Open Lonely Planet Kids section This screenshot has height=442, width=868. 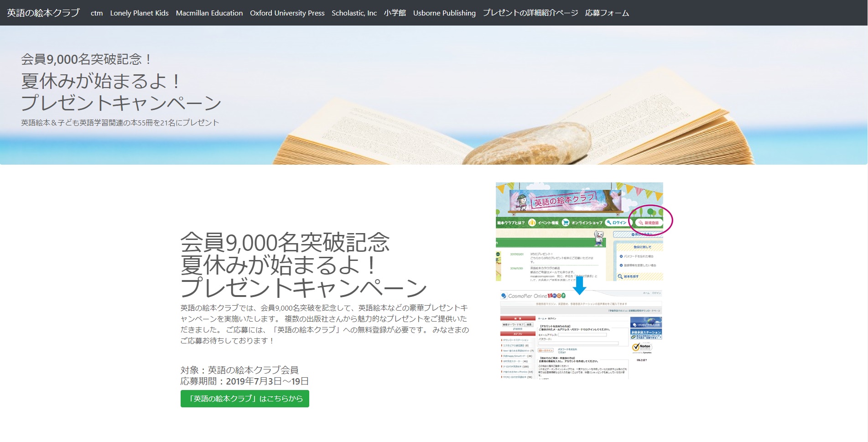[139, 13]
